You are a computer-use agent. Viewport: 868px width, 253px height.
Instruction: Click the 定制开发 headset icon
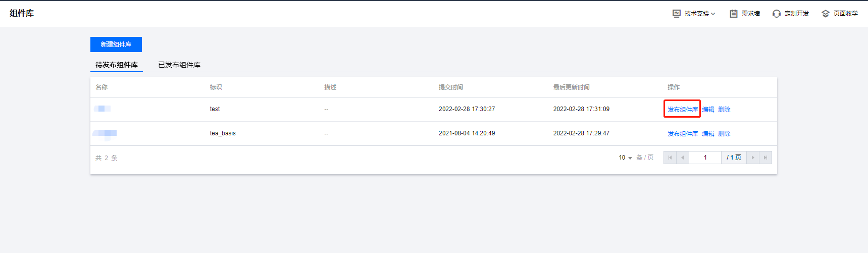tap(777, 14)
